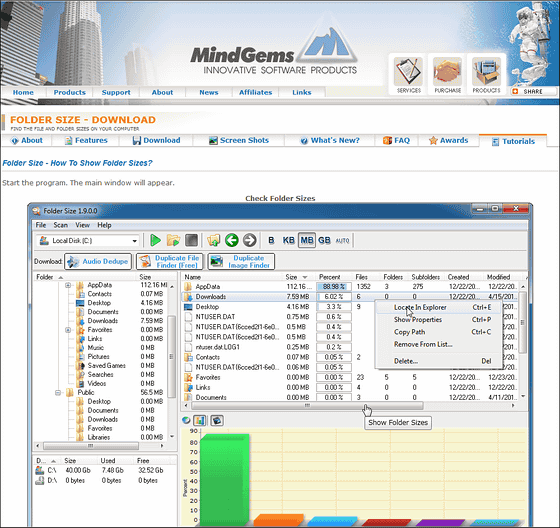Open Support navigation link

(x=116, y=92)
